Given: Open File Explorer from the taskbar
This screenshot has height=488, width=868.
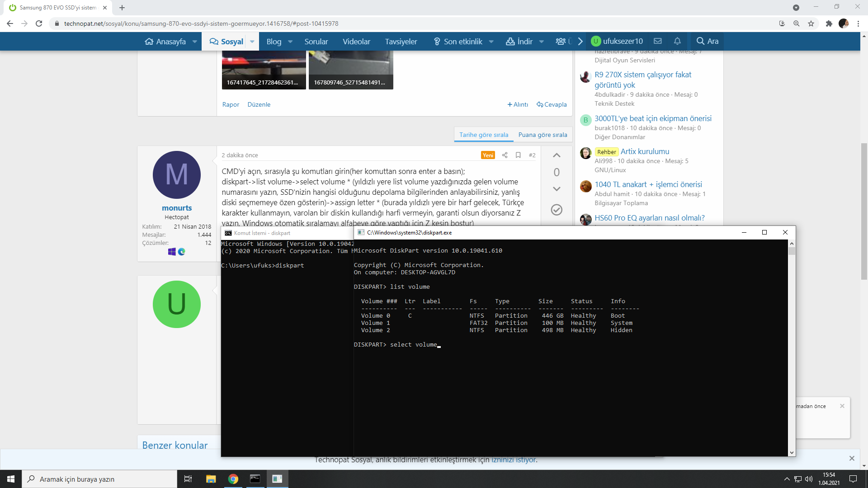Looking at the screenshot, I should tap(211, 479).
